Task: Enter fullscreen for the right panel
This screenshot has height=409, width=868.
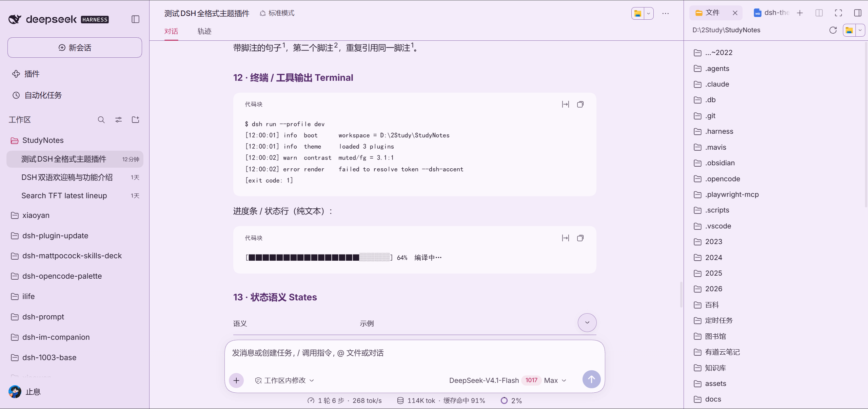Action: [x=839, y=13]
